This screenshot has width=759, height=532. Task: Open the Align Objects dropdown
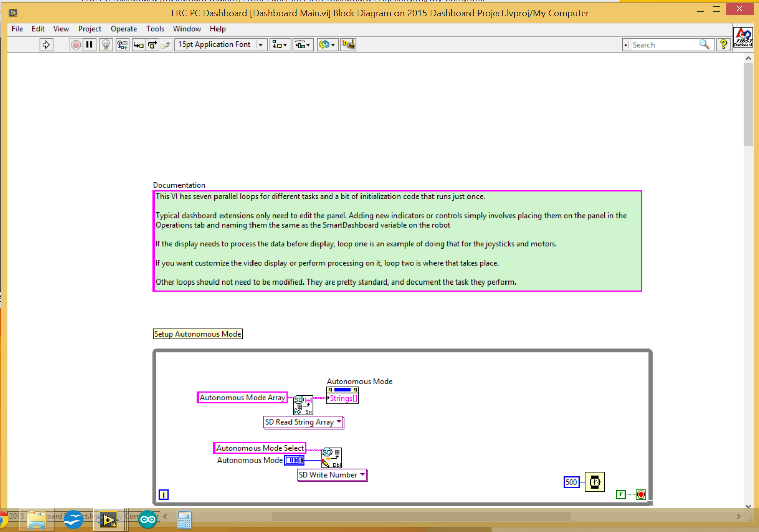pos(280,45)
